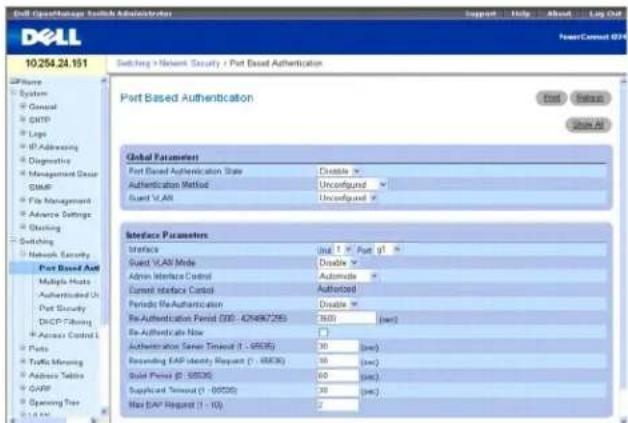Expand the Ports tree node
628x423 pixels.
point(23,348)
